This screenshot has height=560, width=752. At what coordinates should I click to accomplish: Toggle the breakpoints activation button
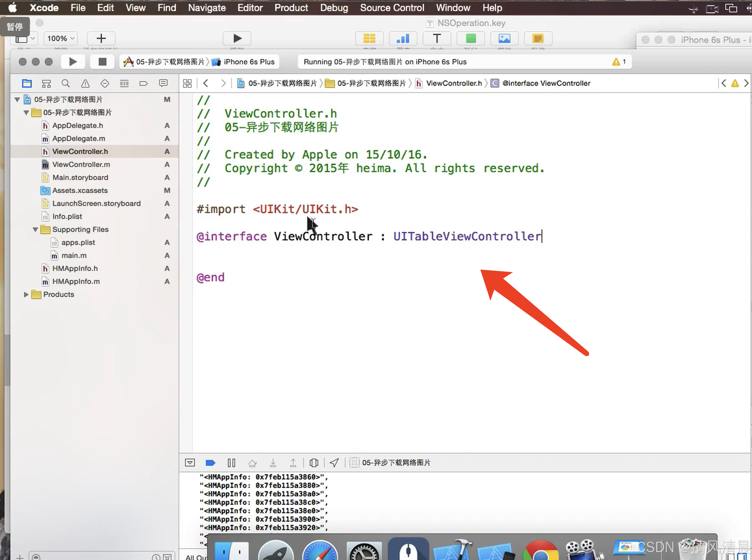(210, 463)
